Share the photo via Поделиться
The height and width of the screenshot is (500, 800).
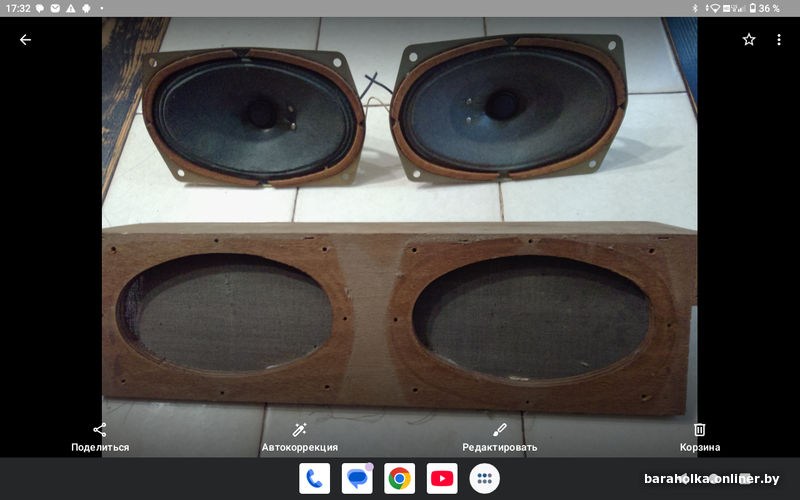(x=100, y=438)
